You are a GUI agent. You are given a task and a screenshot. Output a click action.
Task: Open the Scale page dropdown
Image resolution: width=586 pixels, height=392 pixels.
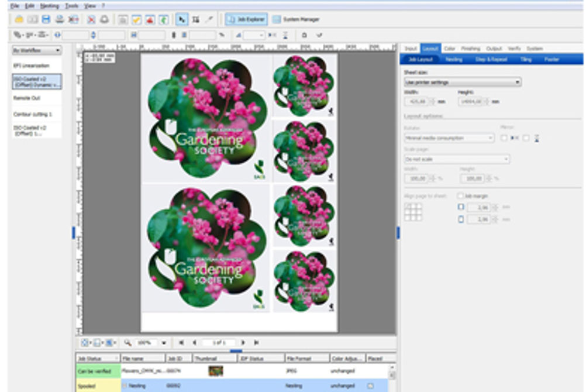[x=457, y=159]
